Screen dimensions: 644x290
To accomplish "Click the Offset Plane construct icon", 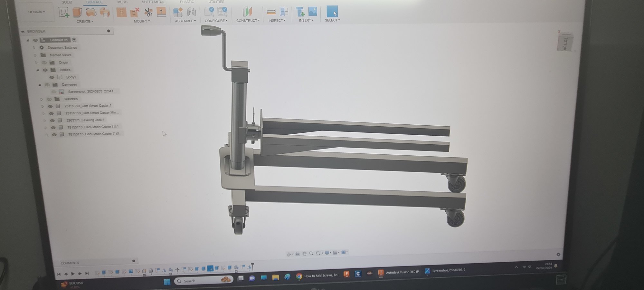I will pyautogui.click(x=247, y=12).
